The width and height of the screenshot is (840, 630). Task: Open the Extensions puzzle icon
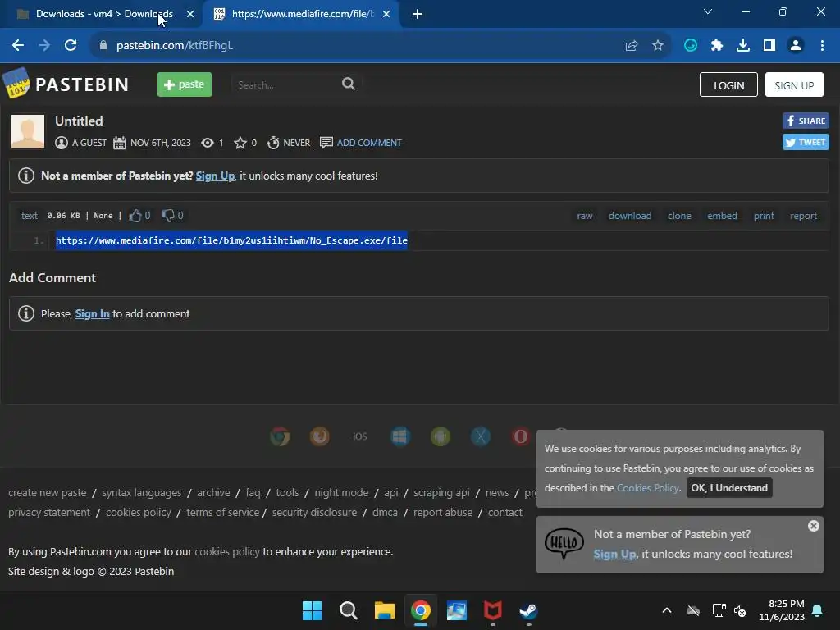[x=717, y=46]
